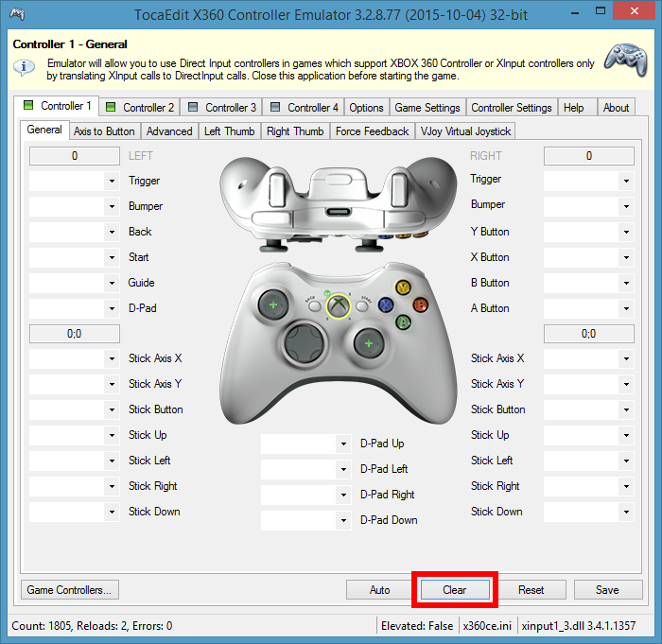This screenshot has height=644, width=662.
Task: Click the blue info icon in header
Action: tap(24, 67)
